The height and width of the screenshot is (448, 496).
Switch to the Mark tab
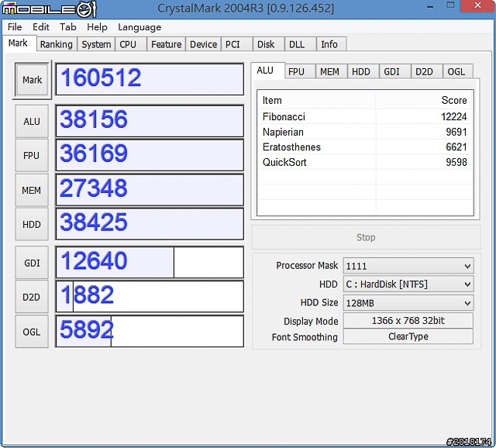click(x=18, y=43)
